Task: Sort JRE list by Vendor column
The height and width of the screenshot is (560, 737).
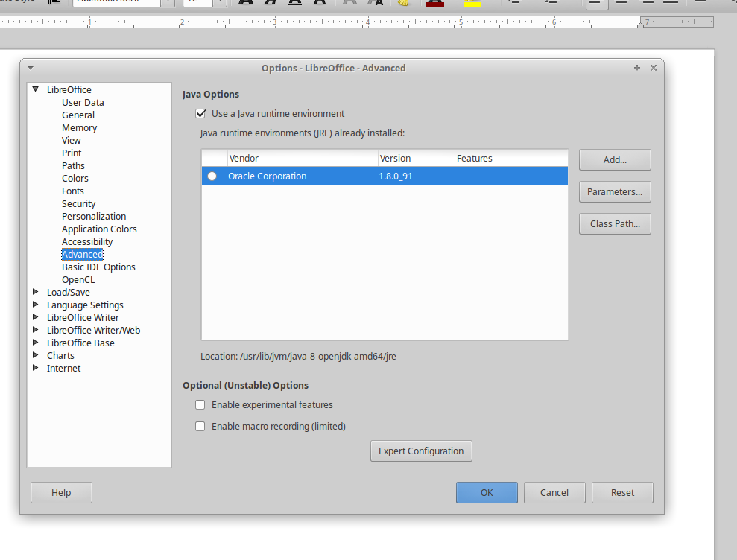Action: coord(303,159)
